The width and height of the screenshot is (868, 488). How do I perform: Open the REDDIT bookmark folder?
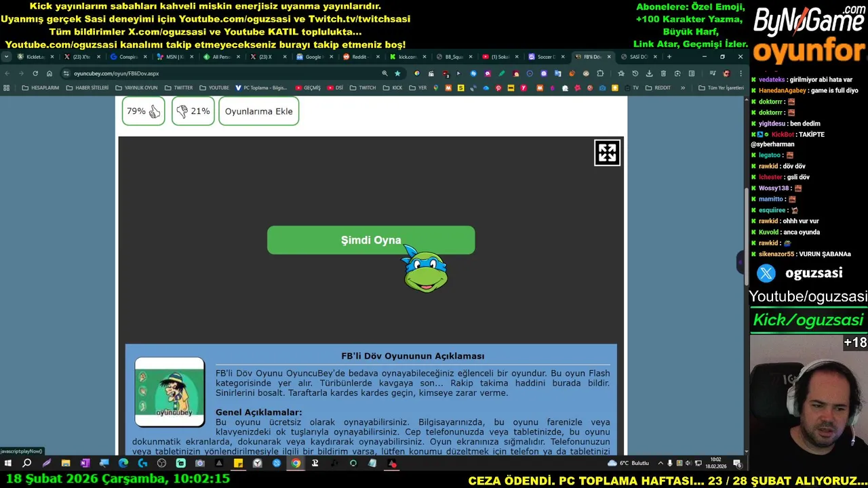658,87
